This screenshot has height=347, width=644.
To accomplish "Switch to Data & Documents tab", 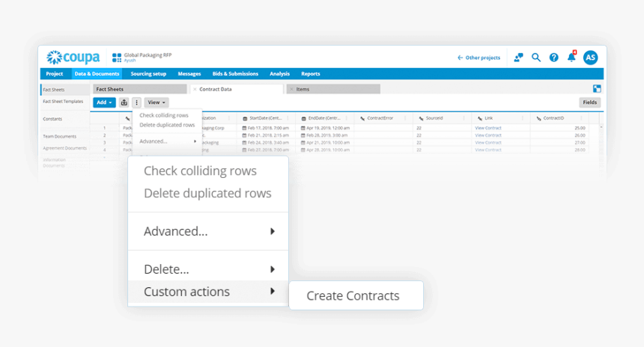I will (97, 74).
